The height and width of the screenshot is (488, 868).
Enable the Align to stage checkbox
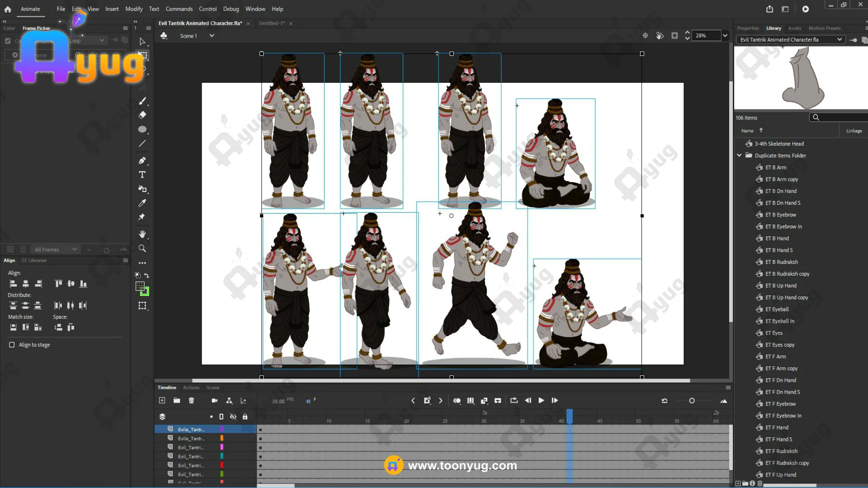point(12,345)
